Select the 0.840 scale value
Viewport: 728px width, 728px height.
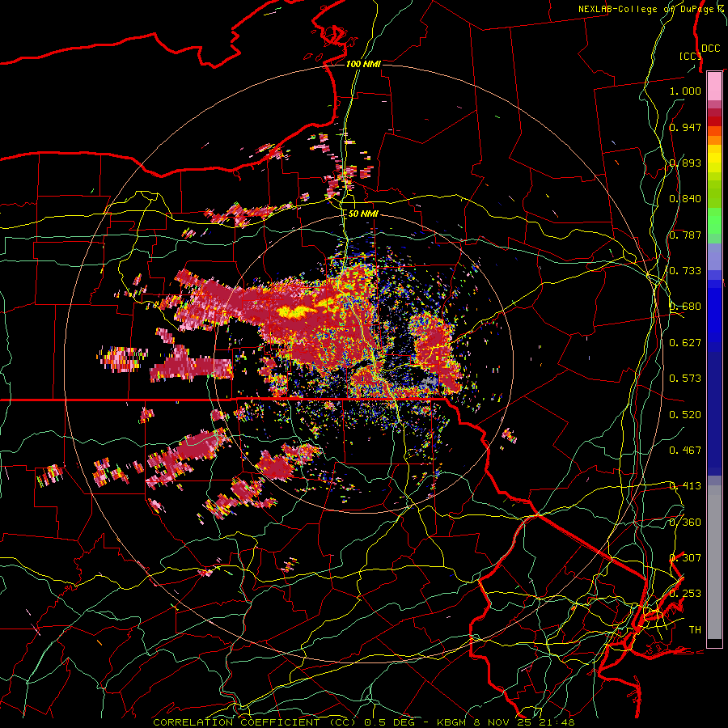[x=685, y=199]
